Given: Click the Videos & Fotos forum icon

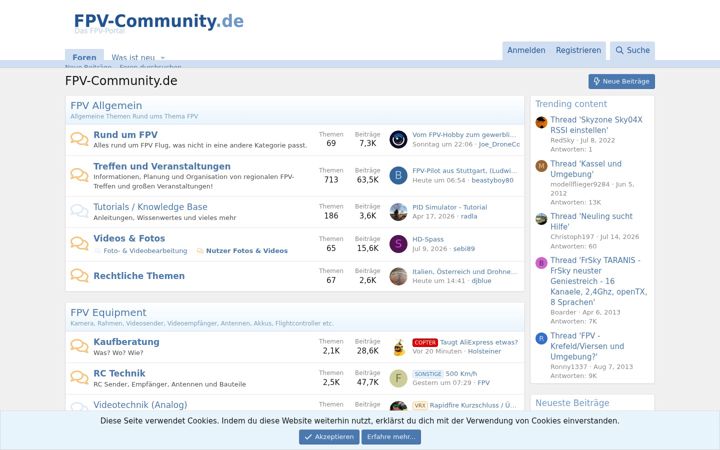Looking at the screenshot, I should (79, 243).
